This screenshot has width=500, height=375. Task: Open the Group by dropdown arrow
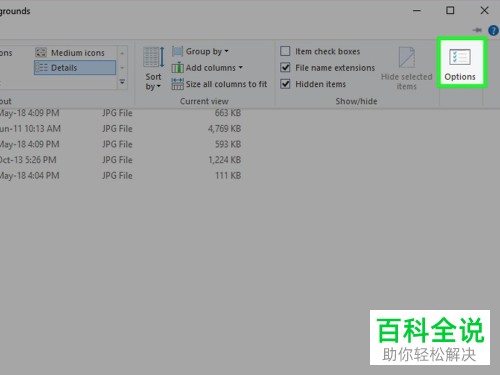point(226,51)
